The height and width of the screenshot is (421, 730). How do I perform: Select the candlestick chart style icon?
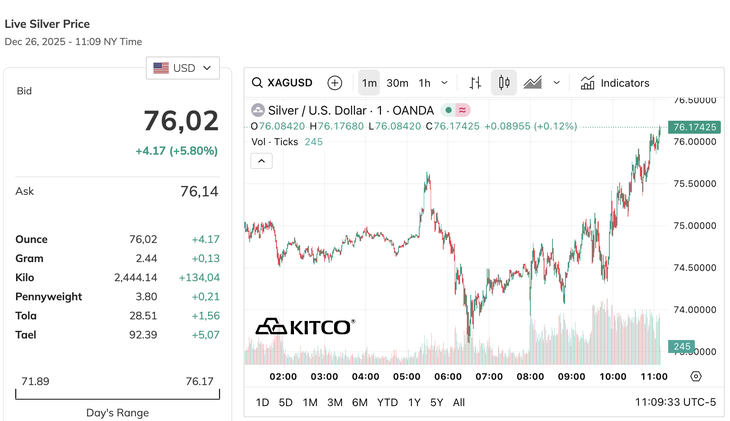[504, 83]
